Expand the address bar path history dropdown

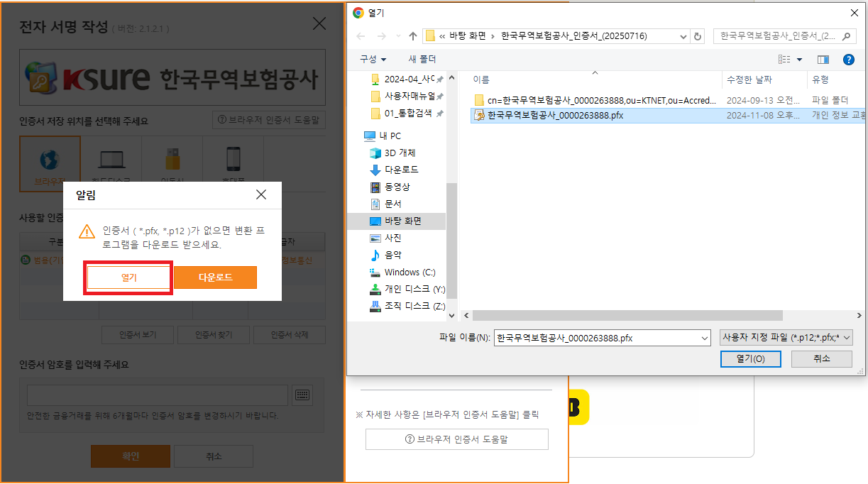pos(683,36)
